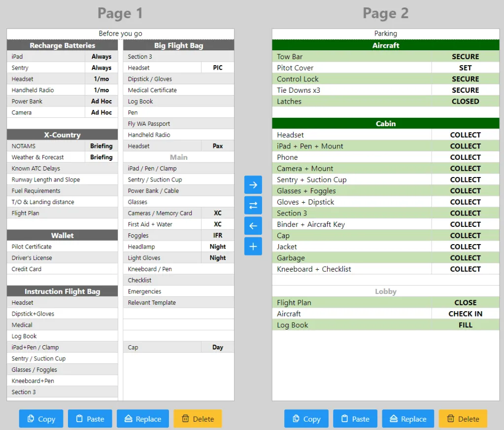Click the swap pages icon
504x430 pixels.
coord(253,205)
